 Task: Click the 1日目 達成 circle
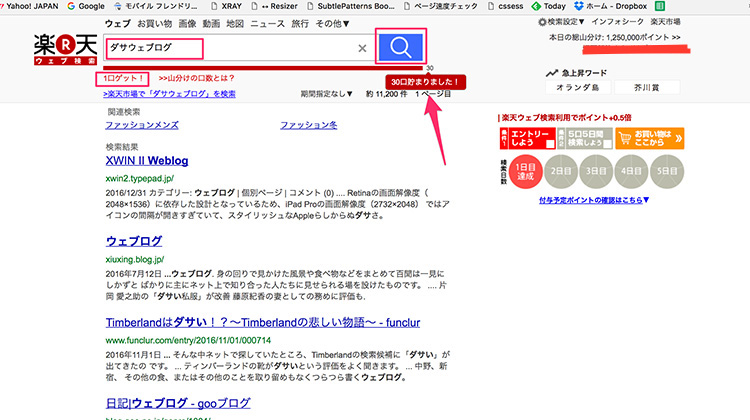click(x=525, y=171)
